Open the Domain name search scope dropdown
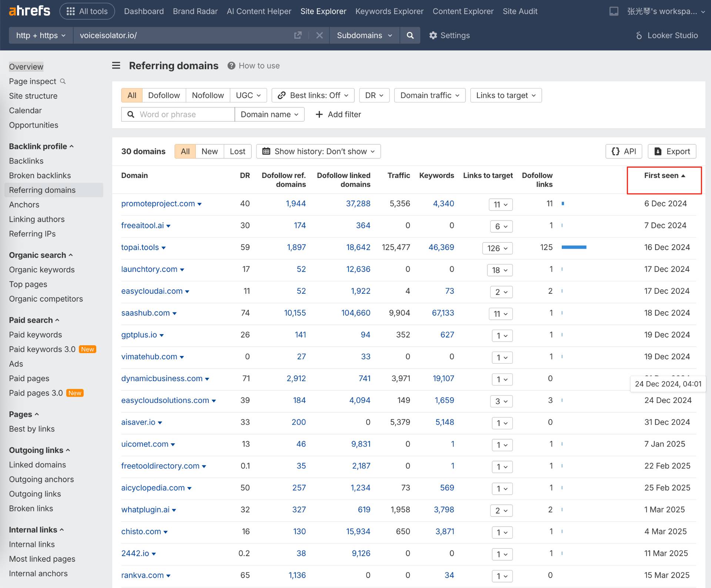Image resolution: width=711 pixels, height=588 pixels. pos(270,114)
